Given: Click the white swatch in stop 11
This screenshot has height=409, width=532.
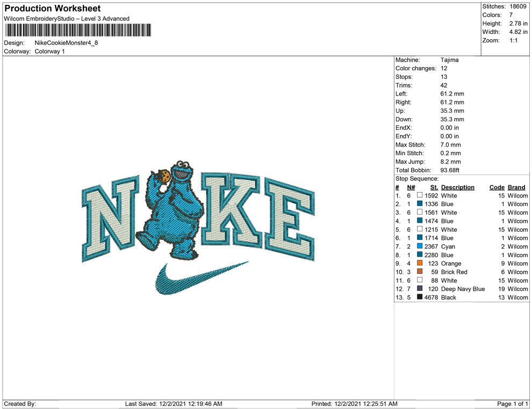Looking at the screenshot, I should tap(420, 280).
